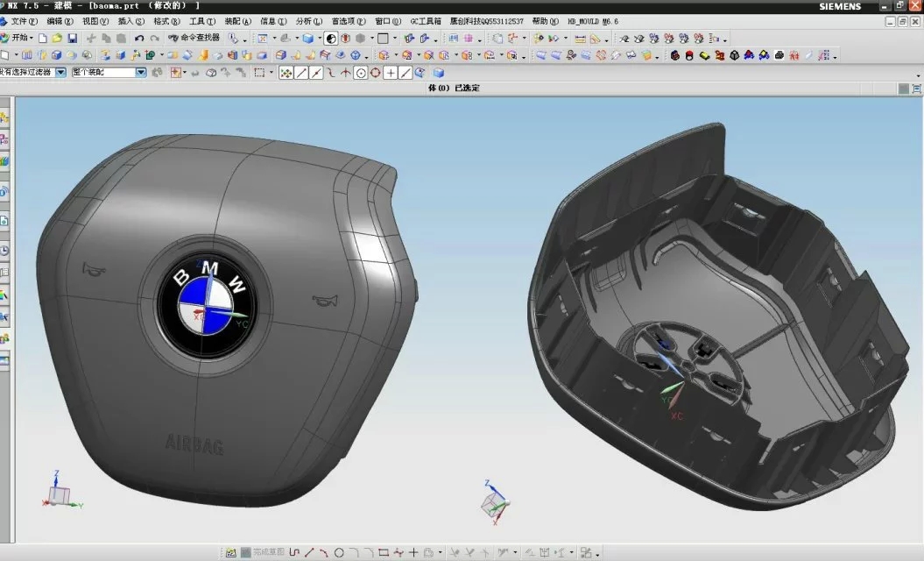Toggle the snap-to-midpoint option in selection bar
Viewport: 924px width, 561px height.
[315, 73]
